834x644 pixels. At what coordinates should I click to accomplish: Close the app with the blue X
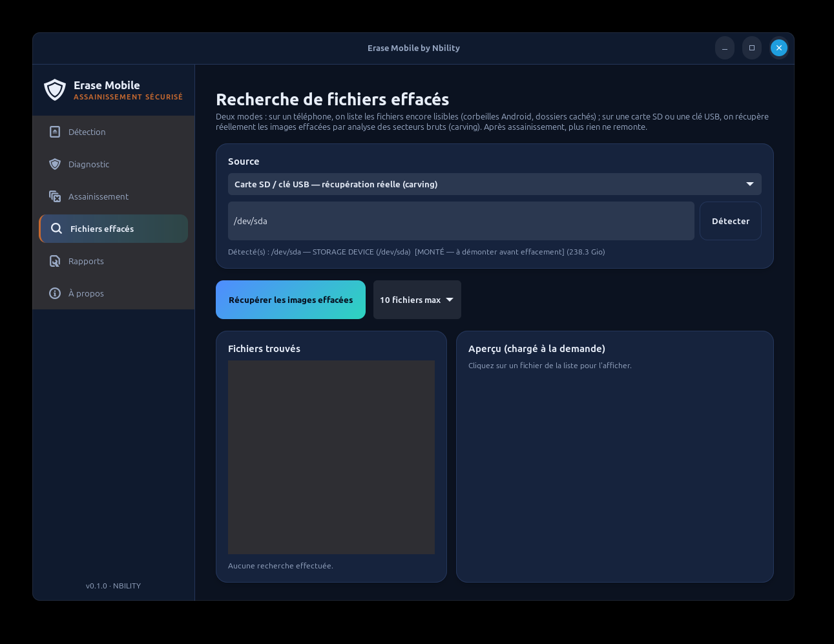pyautogui.click(x=779, y=48)
